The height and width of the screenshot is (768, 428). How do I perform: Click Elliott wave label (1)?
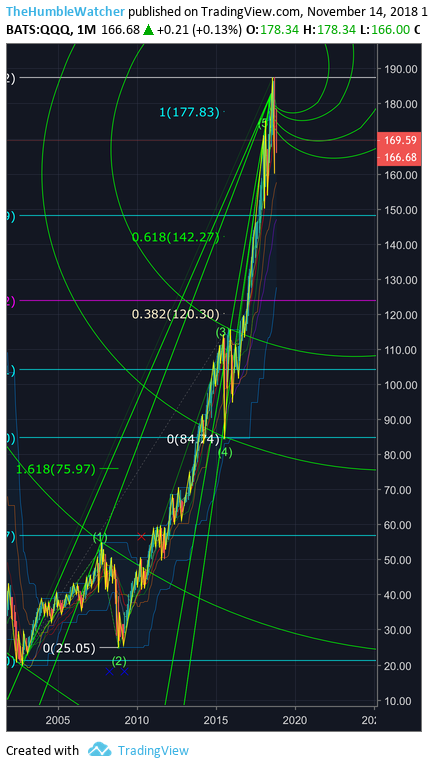pos(100,537)
